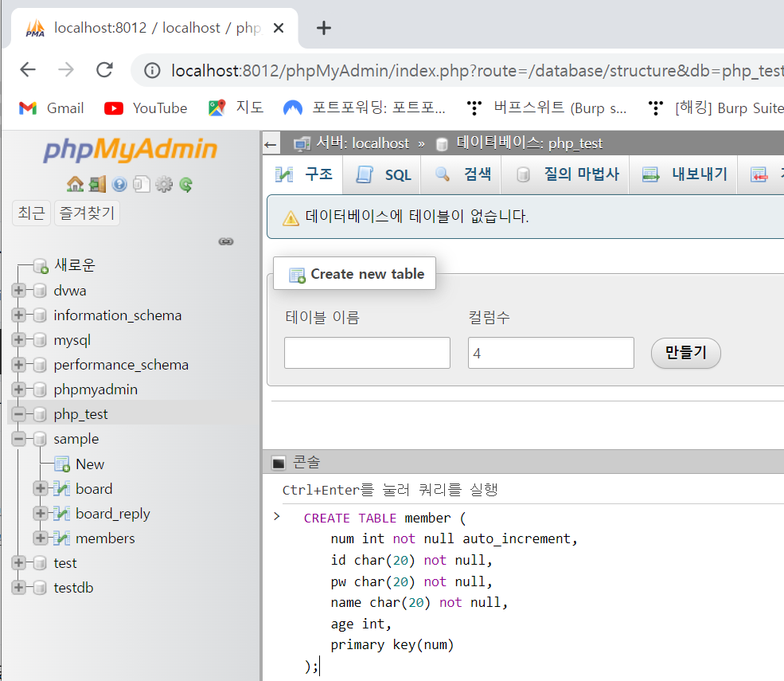Image resolution: width=784 pixels, height=681 pixels.
Task: Select the performance_schema database
Action: pos(121,365)
